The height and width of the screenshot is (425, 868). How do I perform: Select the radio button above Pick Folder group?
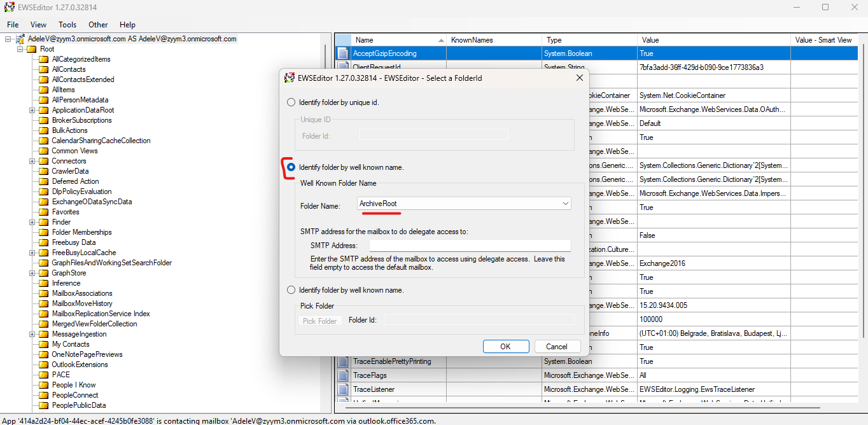tap(291, 290)
